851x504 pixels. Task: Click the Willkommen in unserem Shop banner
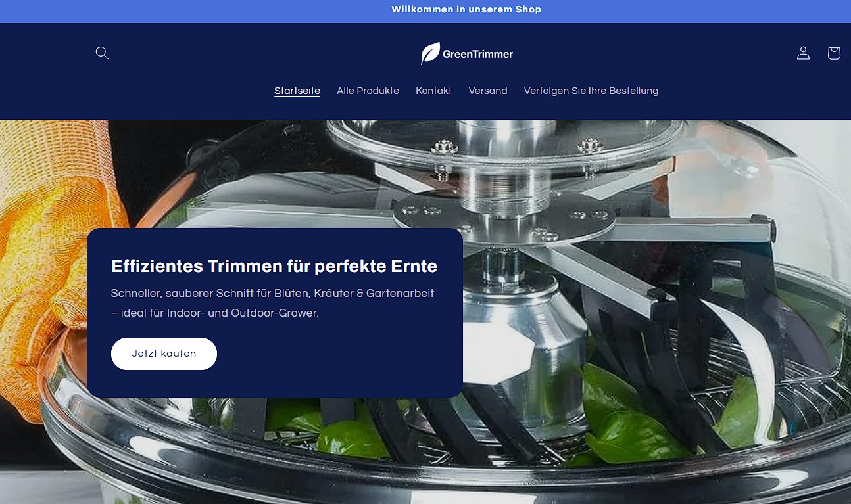click(x=466, y=9)
